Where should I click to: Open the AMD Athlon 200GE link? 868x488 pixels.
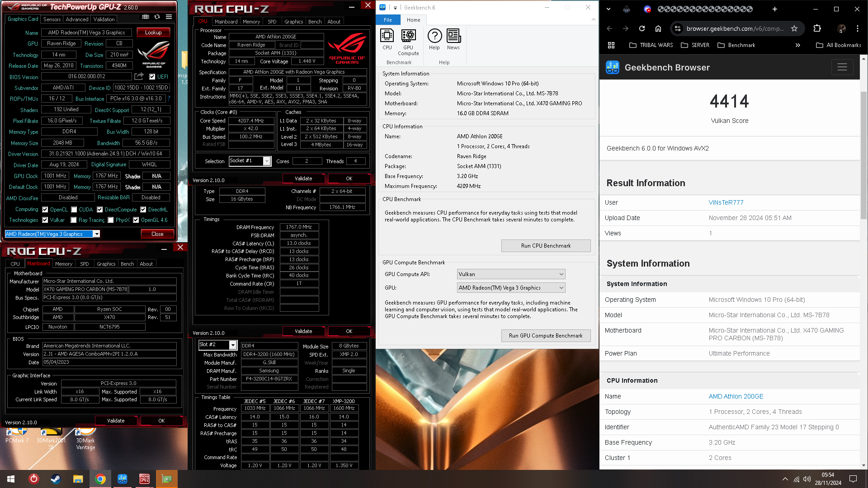point(736,397)
